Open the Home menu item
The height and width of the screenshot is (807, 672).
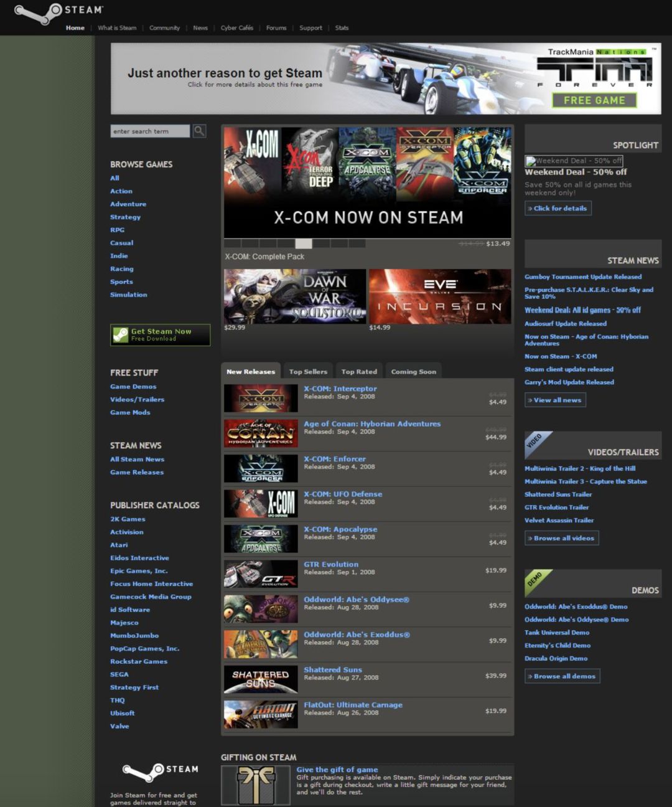pyautogui.click(x=75, y=28)
